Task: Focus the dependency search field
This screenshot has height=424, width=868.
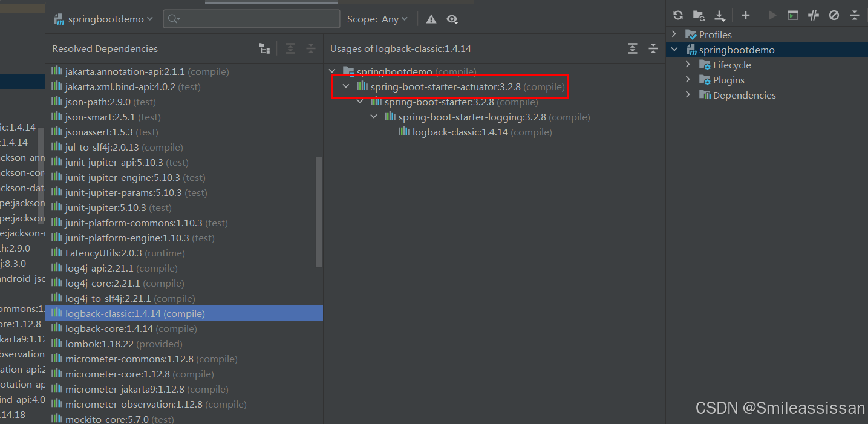Action: coord(252,19)
